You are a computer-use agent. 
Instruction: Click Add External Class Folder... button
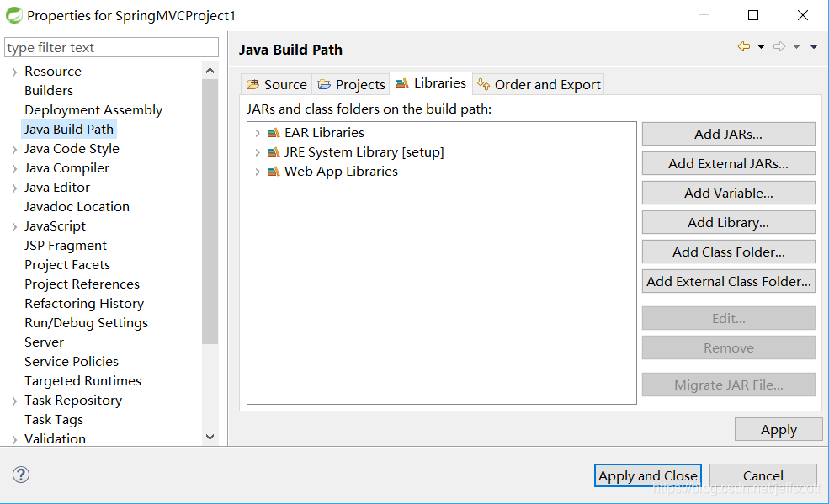[729, 282]
